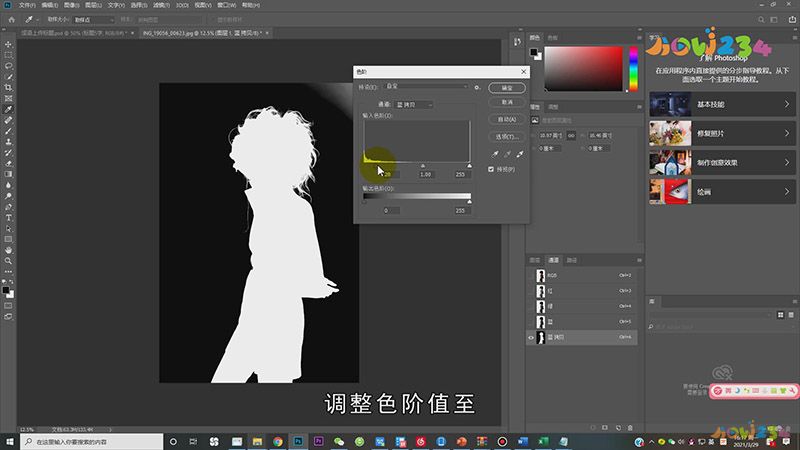Click the blue copy channel thumbnail
This screenshot has height=450, width=800.
tap(541, 337)
